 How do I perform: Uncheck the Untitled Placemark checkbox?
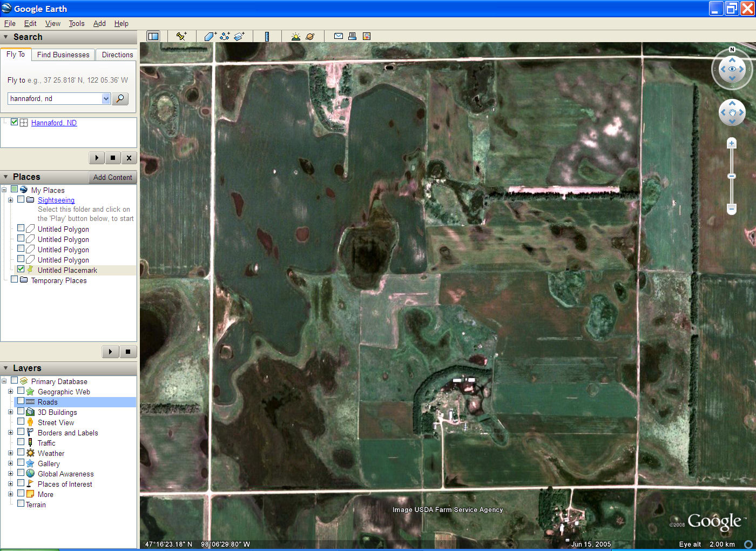(x=21, y=269)
